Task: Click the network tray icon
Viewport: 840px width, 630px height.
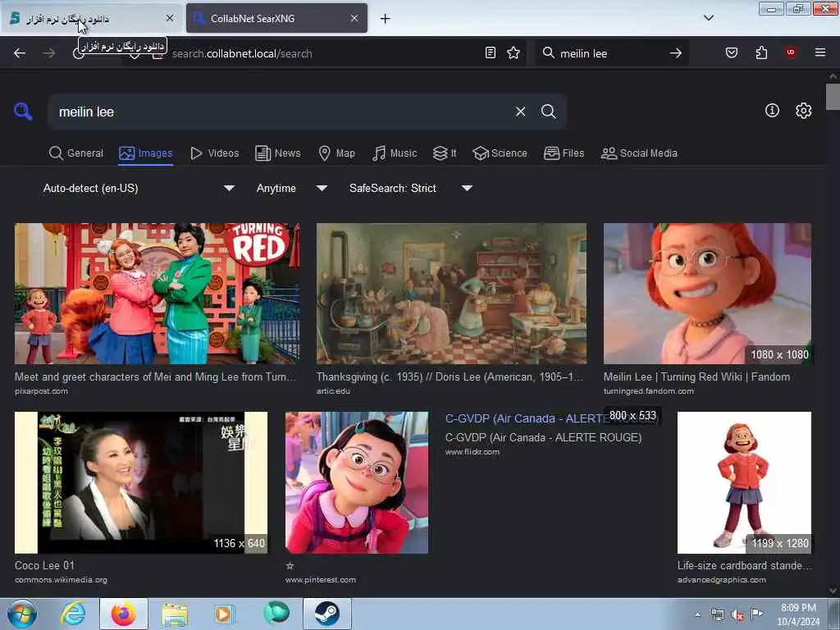Action: (x=717, y=615)
